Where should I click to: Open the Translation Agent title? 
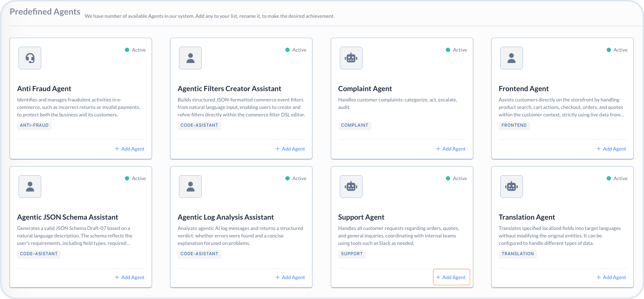[x=527, y=217]
